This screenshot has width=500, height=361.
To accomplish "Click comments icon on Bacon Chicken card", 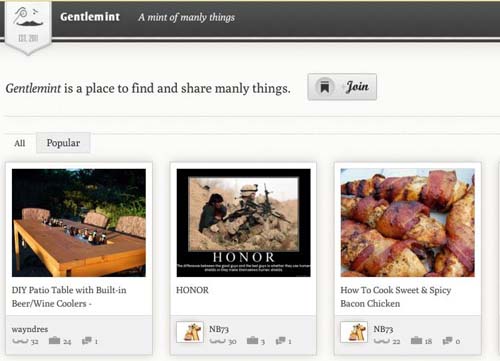I will [x=447, y=340].
